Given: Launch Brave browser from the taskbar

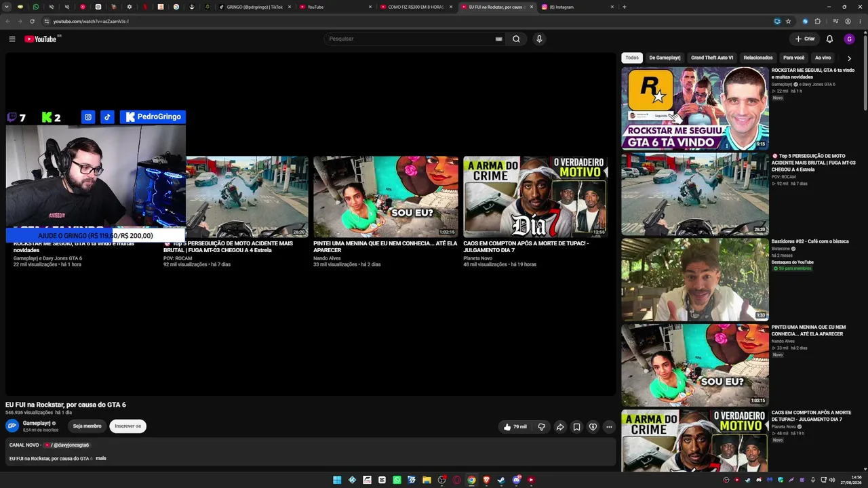Looking at the screenshot, I should 486,480.
